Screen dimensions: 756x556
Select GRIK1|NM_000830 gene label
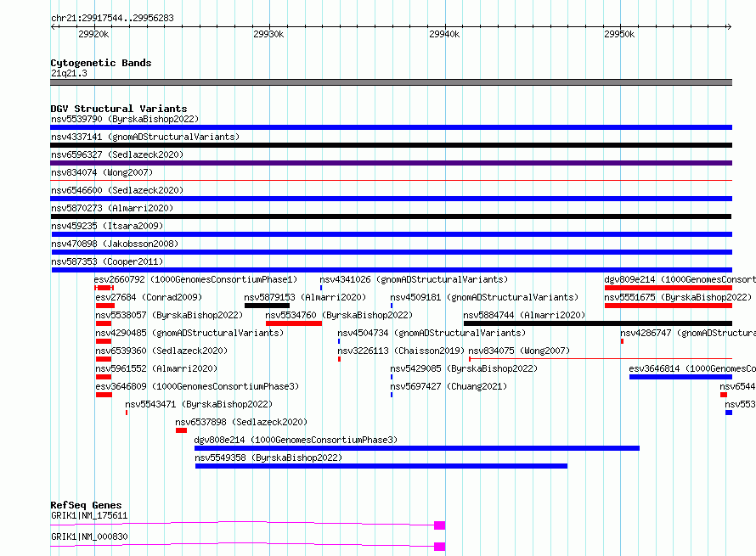[89, 536]
